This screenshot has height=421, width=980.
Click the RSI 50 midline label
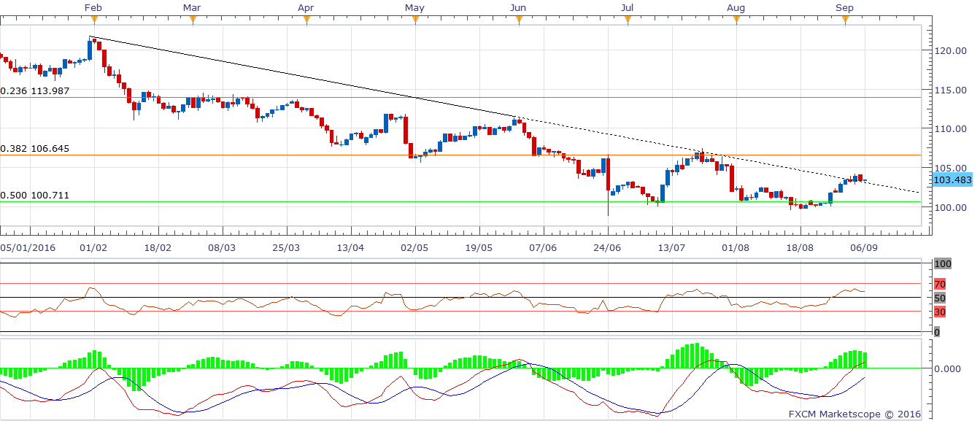click(x=941, y=298)
